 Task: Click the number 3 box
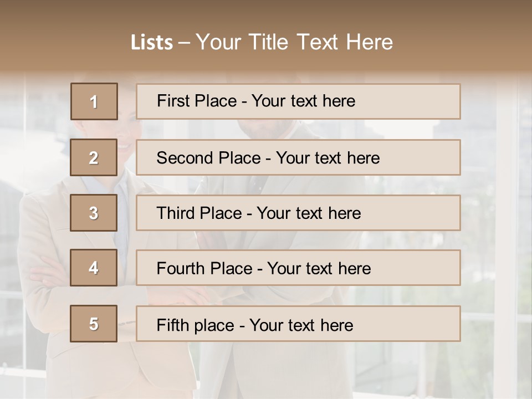(94, 213)
